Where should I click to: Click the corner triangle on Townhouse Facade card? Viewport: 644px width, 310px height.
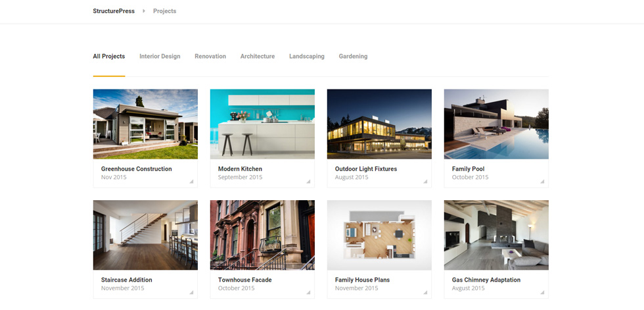pos(309,293)
